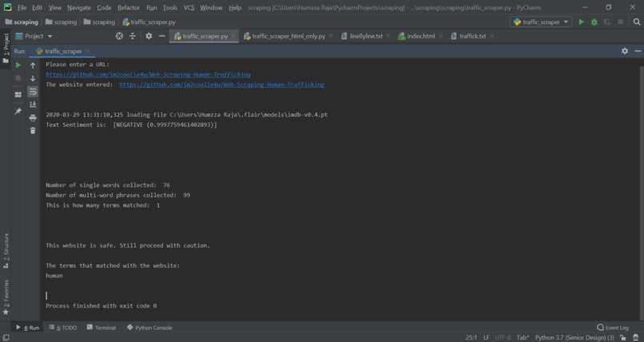Open Edit menu

(37, 7)
